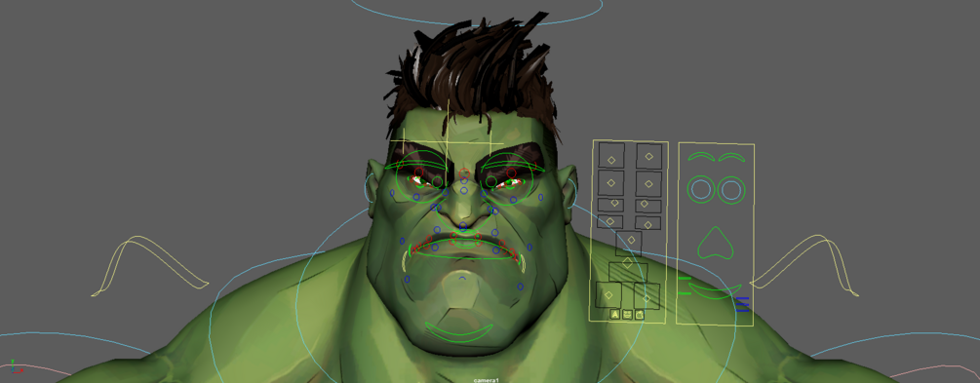Pick the top-left diamond slider handle
Viewport: 980px width, 383px height.
tap(611, 161)
